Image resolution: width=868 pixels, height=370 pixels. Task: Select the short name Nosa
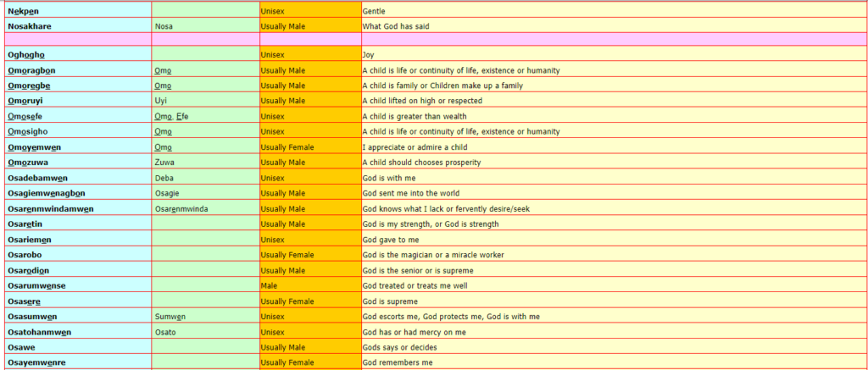coord(165,26)
